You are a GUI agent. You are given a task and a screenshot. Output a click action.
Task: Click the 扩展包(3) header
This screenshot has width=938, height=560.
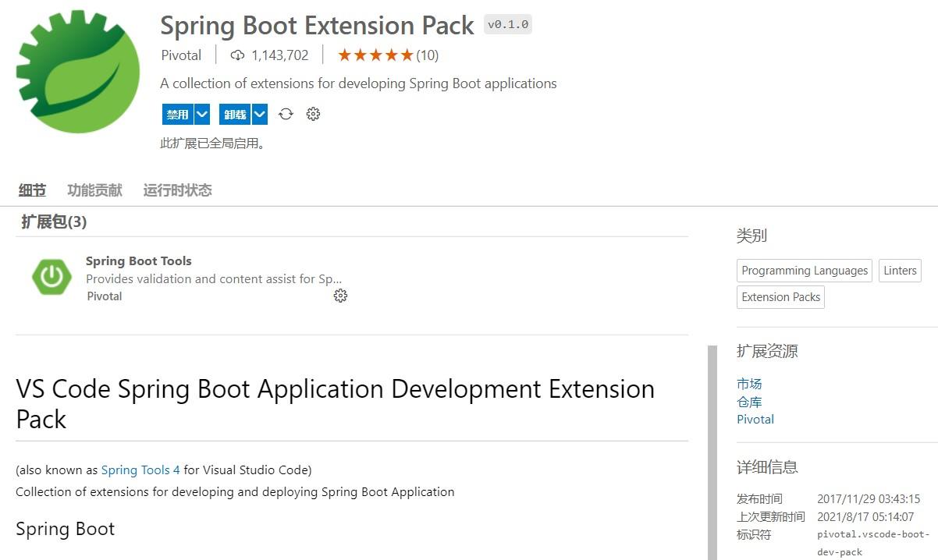coord(54,222)
